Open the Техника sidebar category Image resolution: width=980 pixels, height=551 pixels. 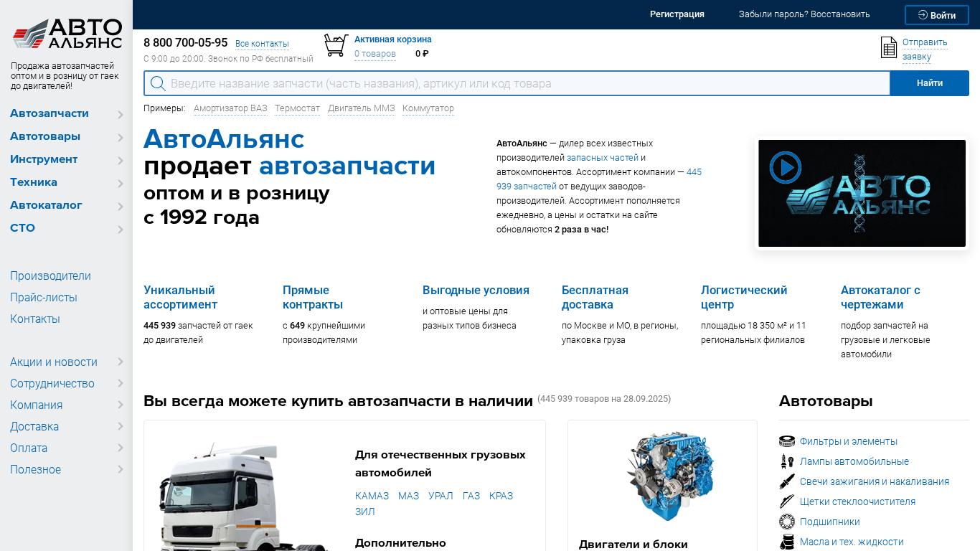point(34,182)
